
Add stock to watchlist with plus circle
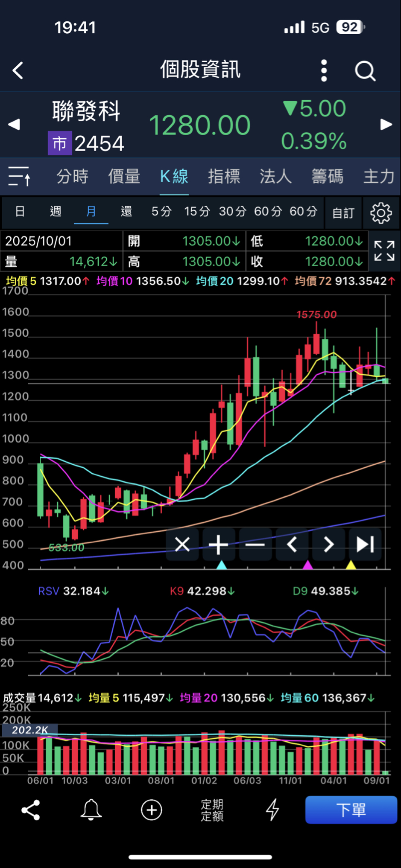(152, 810)
